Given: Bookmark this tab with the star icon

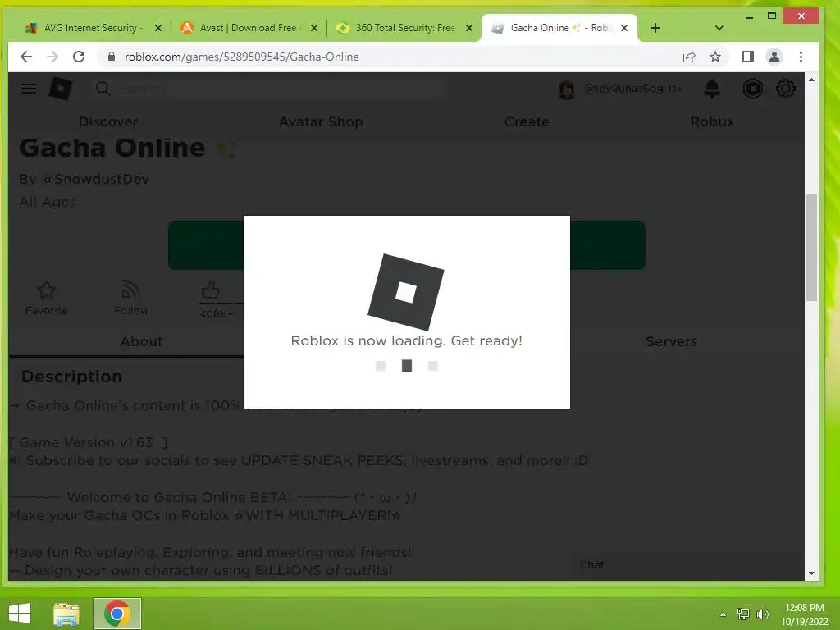Looking at the screenshot, I should point(715,57).
